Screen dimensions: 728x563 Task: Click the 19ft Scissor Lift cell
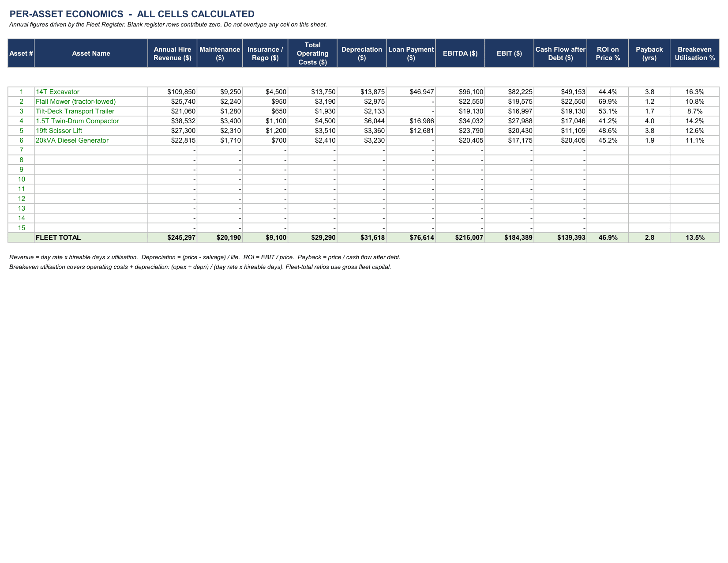tap(91, 131)
